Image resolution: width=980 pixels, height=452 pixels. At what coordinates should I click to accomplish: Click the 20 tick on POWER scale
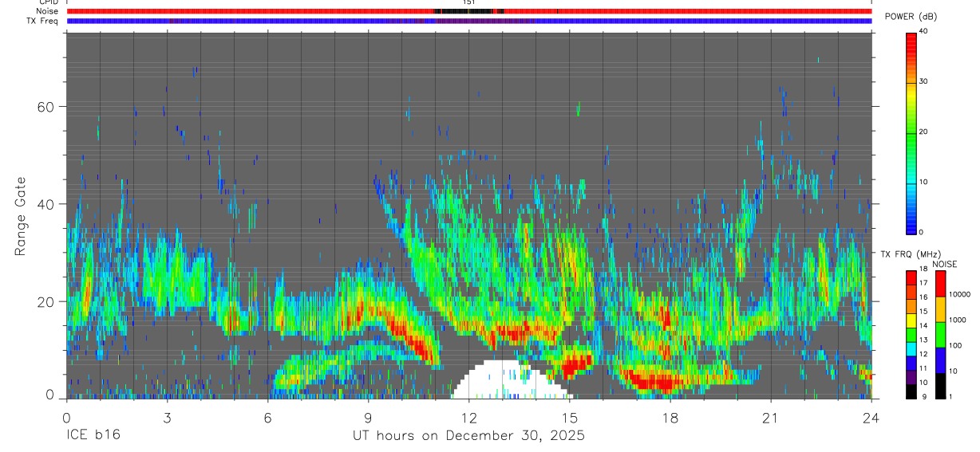point(924,132)
